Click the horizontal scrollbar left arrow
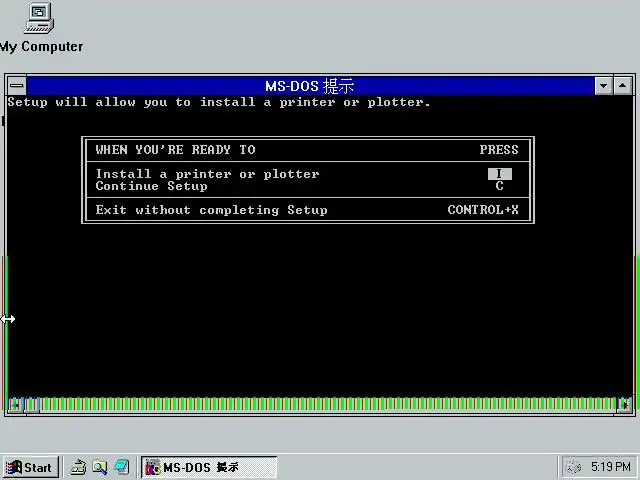 coord(16,405)
